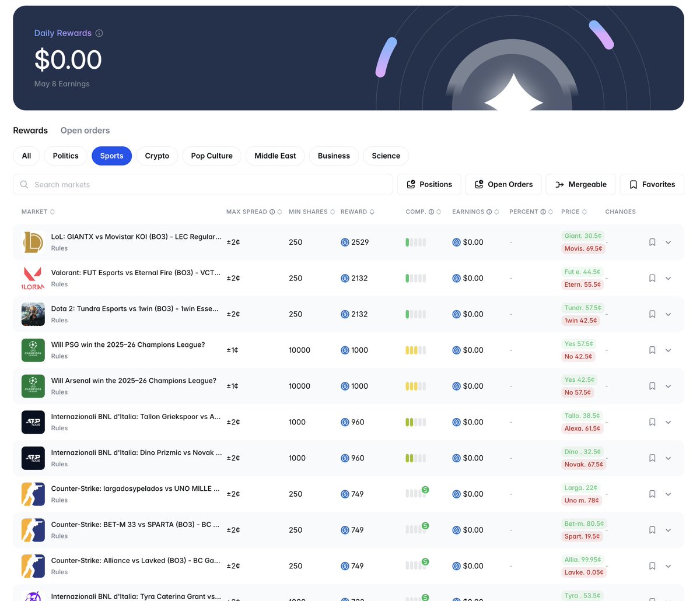The image size is (700, 601).
Task: Filter markets by All category
Action: [26, 156]
